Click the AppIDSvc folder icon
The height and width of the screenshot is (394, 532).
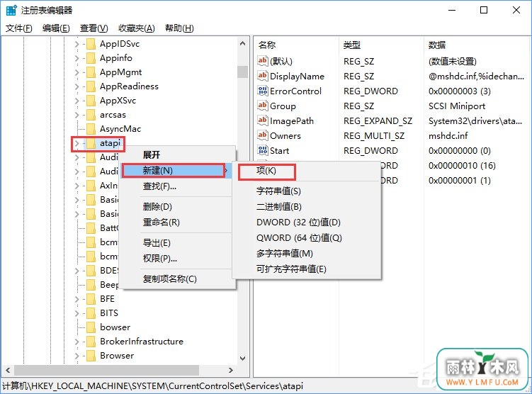91,44
